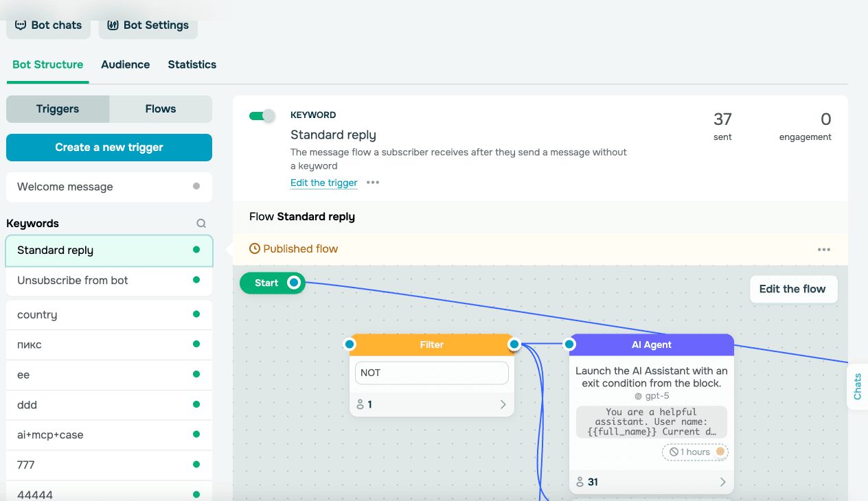
Task: Select the Flows tab
Action: tap(161, 109)
